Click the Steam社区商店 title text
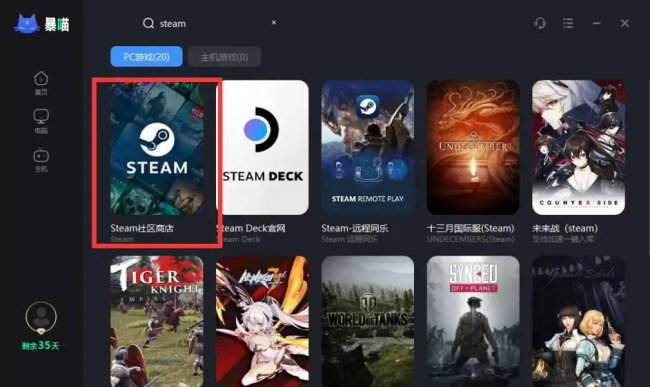Screen dimensions: 650x387 point(142,228)
